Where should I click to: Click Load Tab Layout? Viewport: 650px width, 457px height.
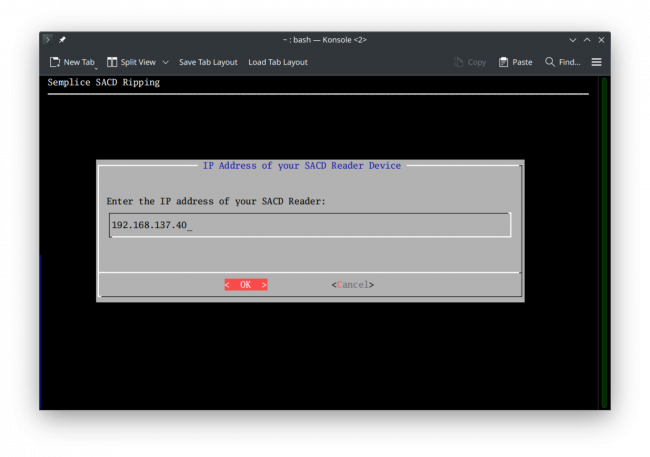(278, 62)
